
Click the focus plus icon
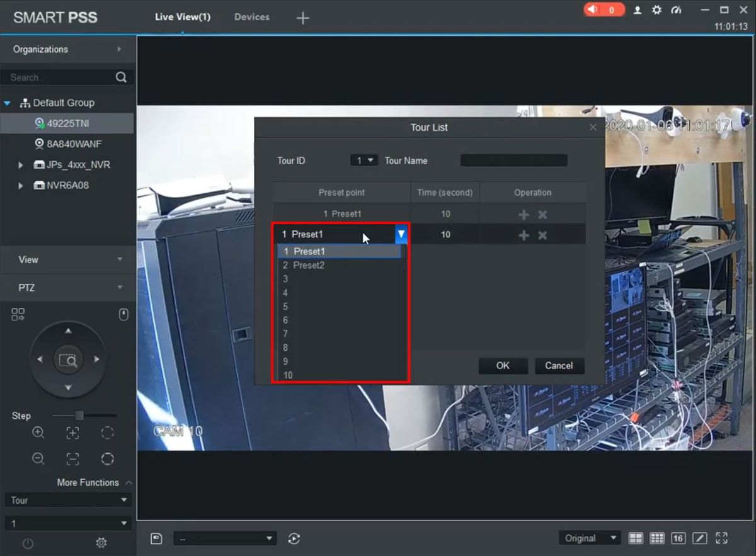point(73,433)
